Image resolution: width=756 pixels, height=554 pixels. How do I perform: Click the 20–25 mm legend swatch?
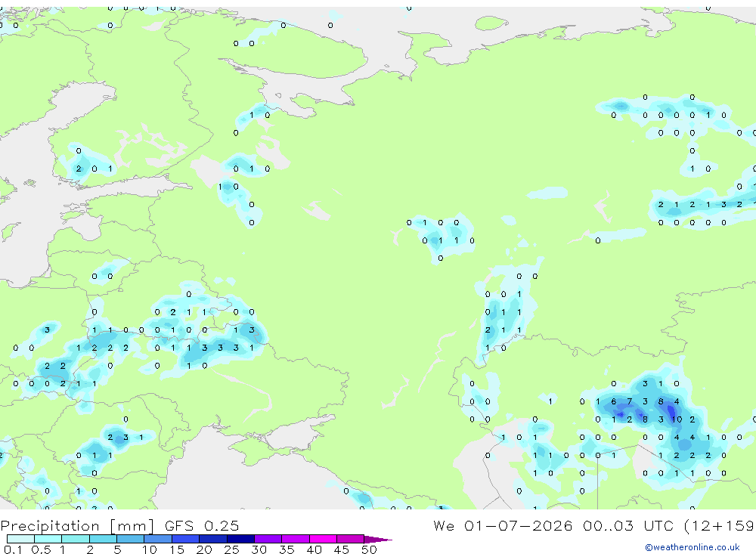point(213,539)
